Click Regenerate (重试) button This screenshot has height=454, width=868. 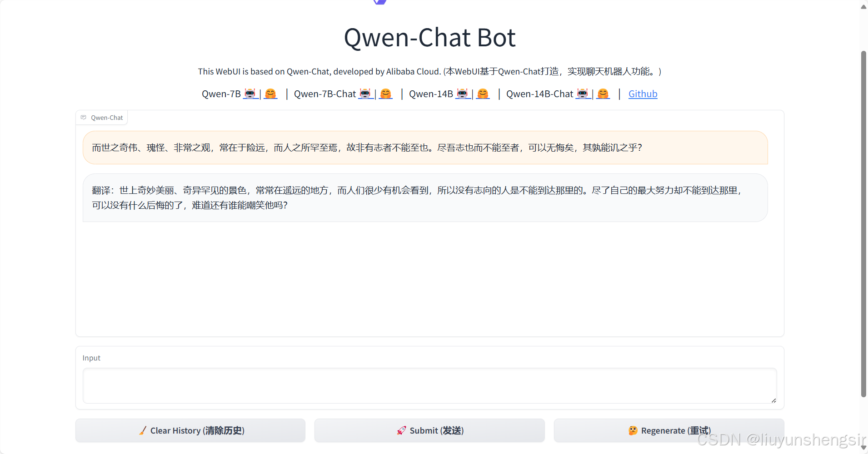pos(669,430)
